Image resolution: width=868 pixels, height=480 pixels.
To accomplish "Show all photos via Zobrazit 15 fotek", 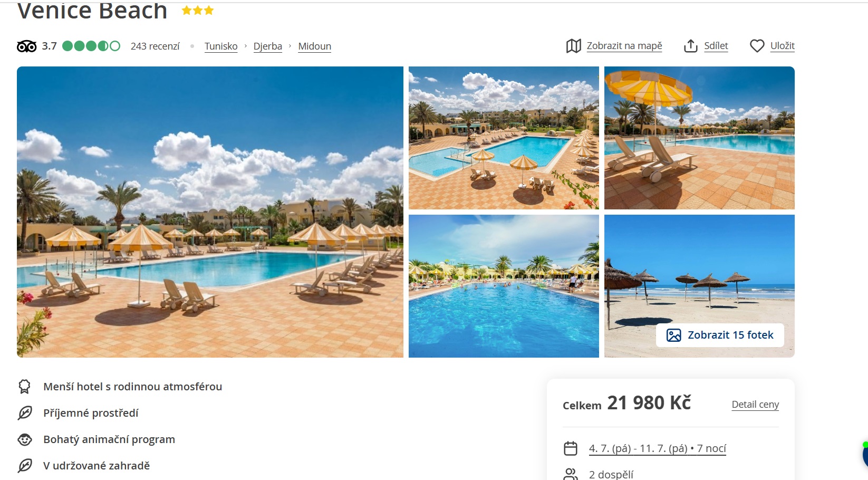I will (x=720, y=335).
